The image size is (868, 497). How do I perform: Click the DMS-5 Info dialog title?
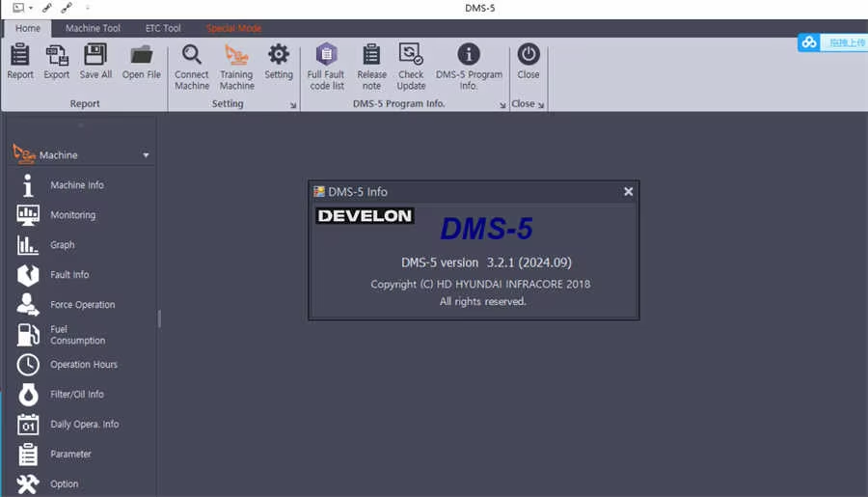click(x=358, y=192)
